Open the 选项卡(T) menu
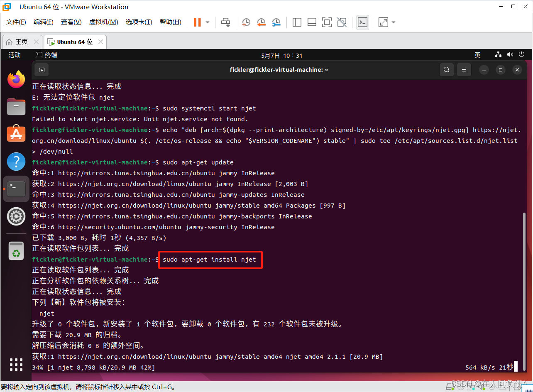The width and height of the screenshot is (533, 392). tap(139, 22)
